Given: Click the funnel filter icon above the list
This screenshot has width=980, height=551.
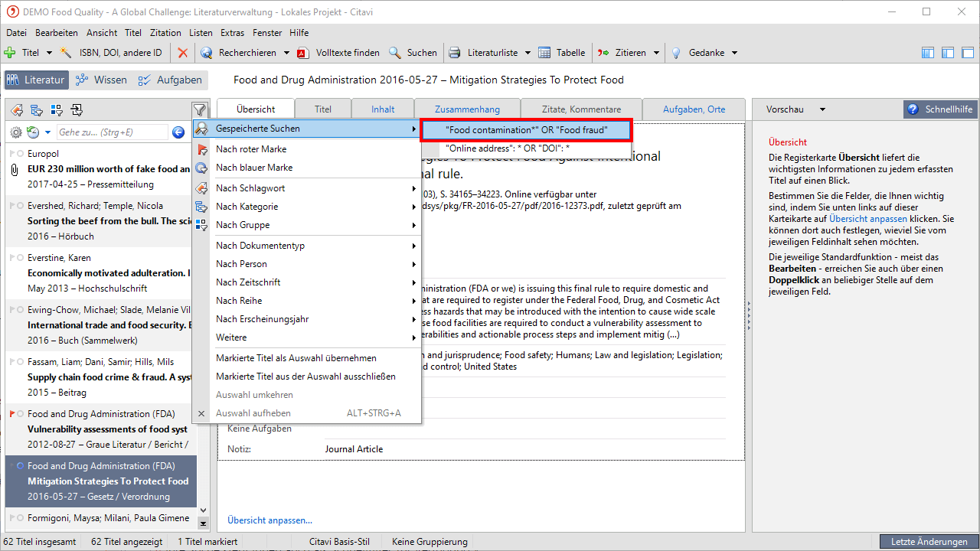Looking at the screenshot, I should click(199, 109).
